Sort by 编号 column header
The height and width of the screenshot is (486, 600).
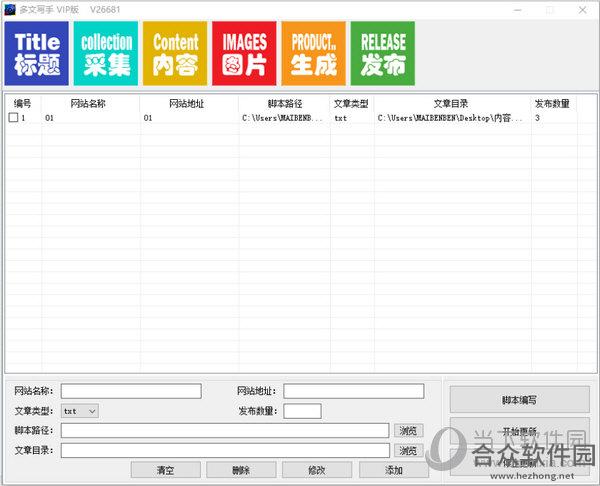[22, 103]
